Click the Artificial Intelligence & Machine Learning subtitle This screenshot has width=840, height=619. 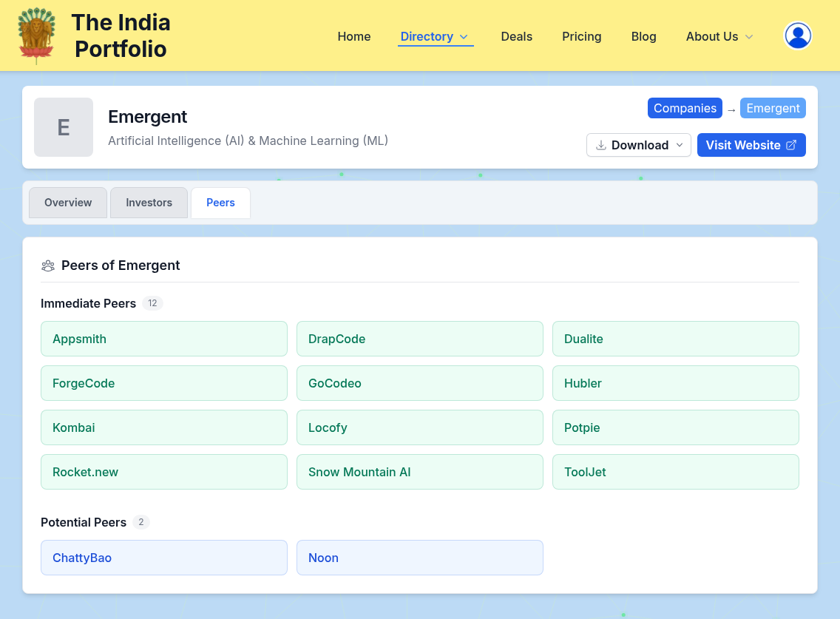tap(248, 141)
